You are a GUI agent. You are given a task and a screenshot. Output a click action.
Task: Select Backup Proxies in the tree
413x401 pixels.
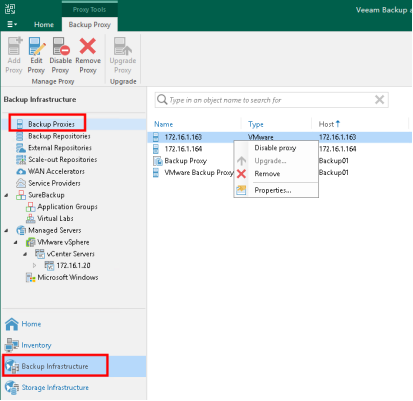pos(51,124)
